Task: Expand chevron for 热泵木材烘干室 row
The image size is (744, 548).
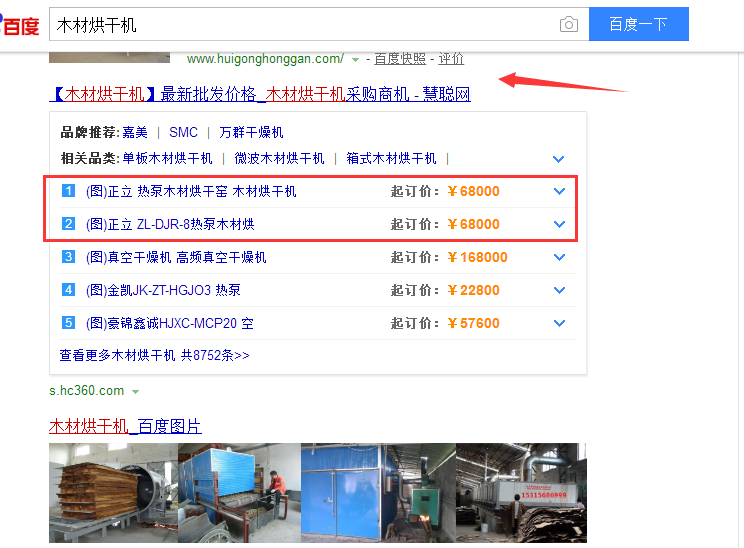Action: pyautogui.click(x=559, y=191)
